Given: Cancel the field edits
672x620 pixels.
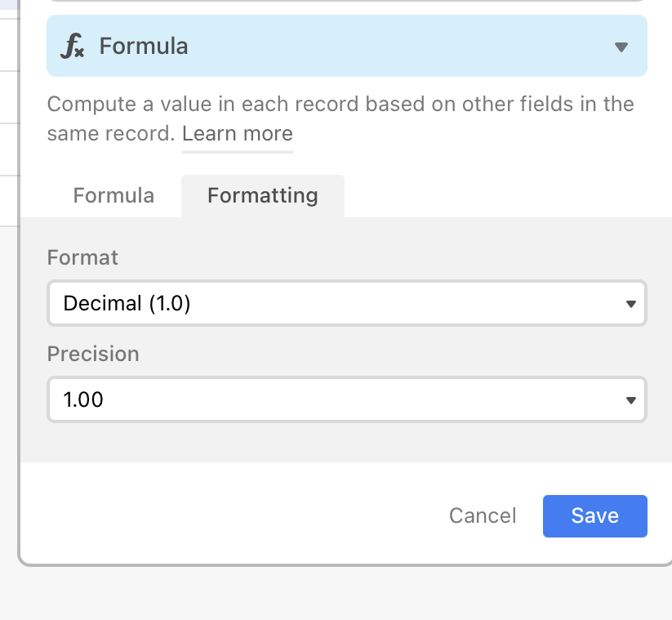Looking at the screenshot, I should [483, 515].
